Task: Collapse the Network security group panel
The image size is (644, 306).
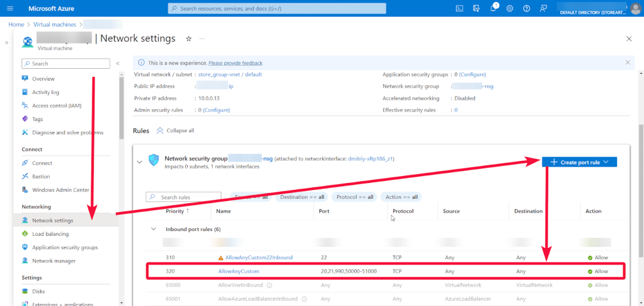Action: click(x=139, y=162)
